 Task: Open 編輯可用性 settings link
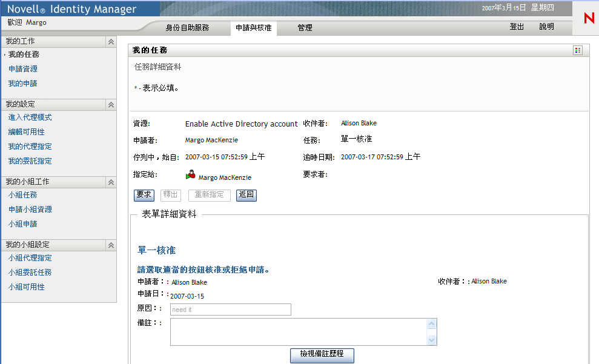pyautogui.click(x=27, y=132)
